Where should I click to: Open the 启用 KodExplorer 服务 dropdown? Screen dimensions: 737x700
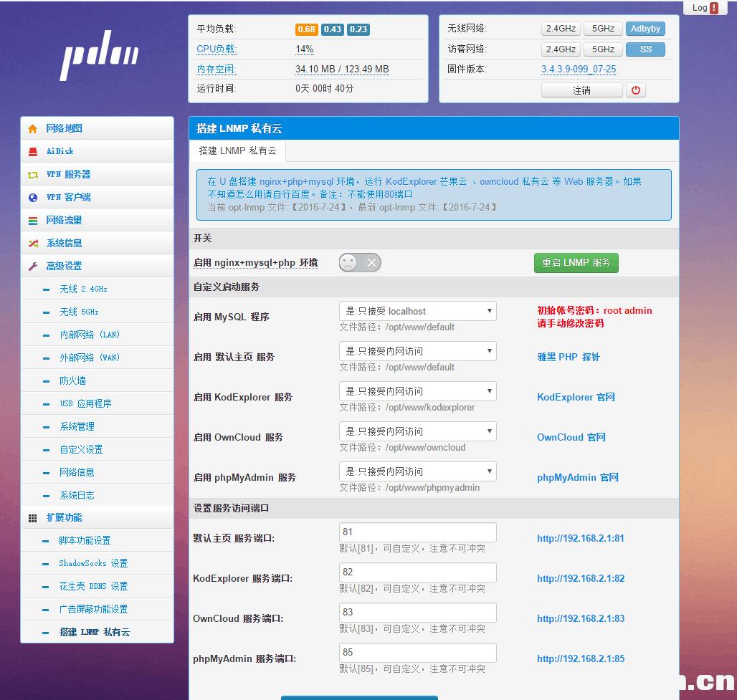(x=417, y=391)
